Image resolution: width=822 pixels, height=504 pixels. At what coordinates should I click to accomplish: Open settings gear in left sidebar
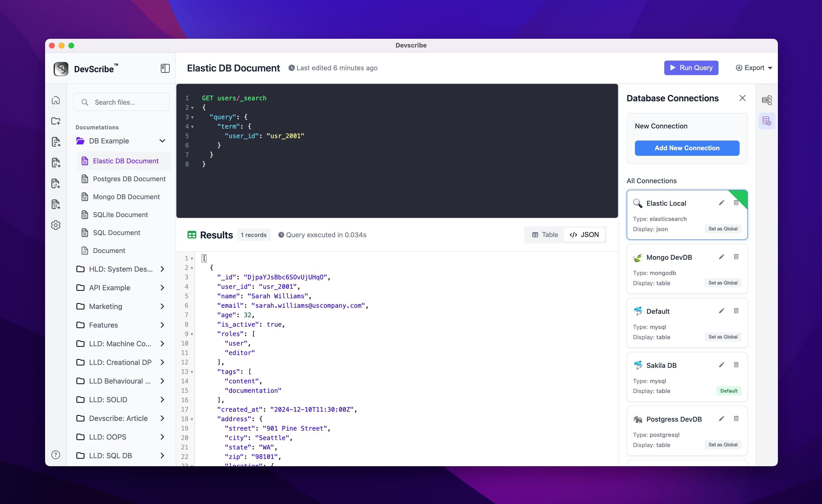tap(56, 225)
